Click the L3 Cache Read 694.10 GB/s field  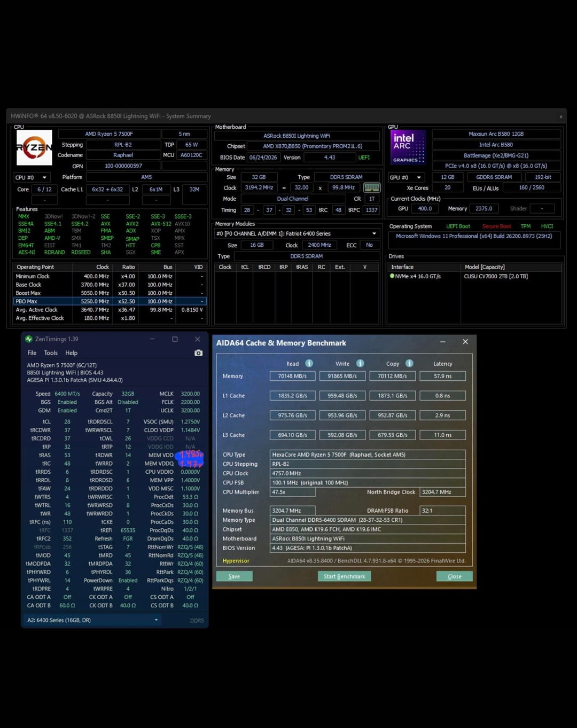click(292, 435)
